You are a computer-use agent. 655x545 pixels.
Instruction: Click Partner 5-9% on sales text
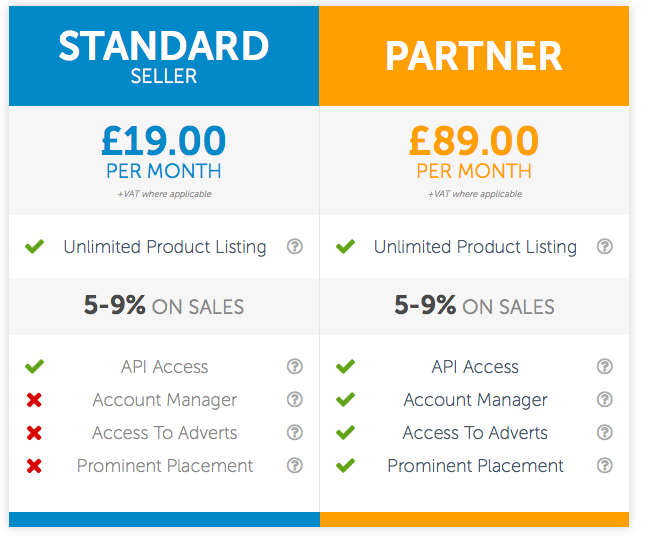(x=474, y=306)
